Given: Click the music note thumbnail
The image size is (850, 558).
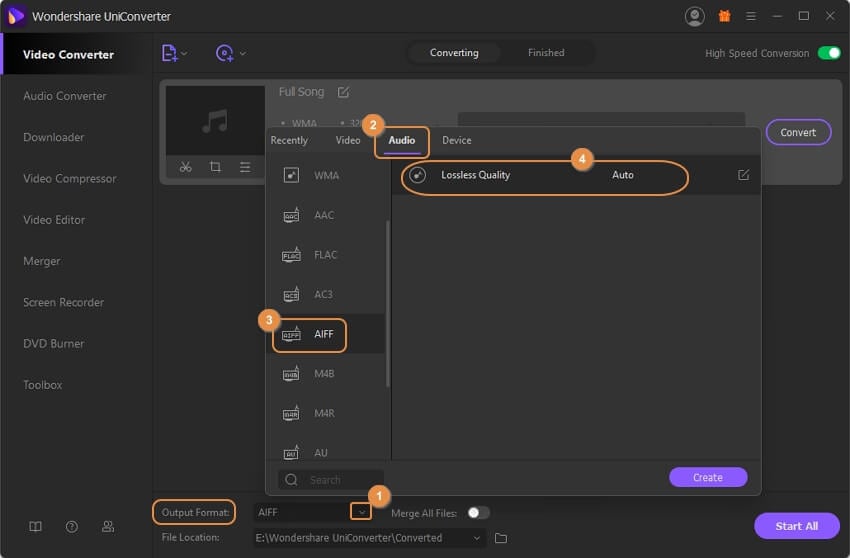Looking at the screenshot, I should 215,120.
